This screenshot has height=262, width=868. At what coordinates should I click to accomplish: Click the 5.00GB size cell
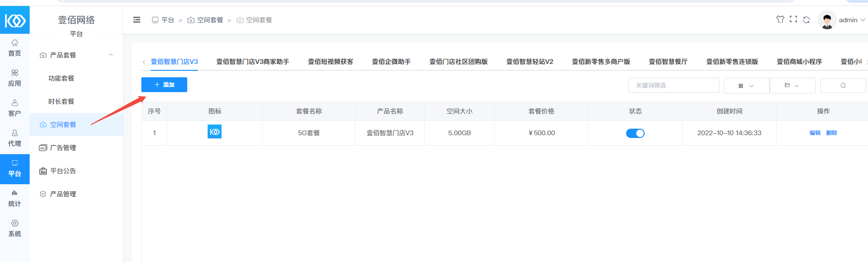[x=459, y=133]
